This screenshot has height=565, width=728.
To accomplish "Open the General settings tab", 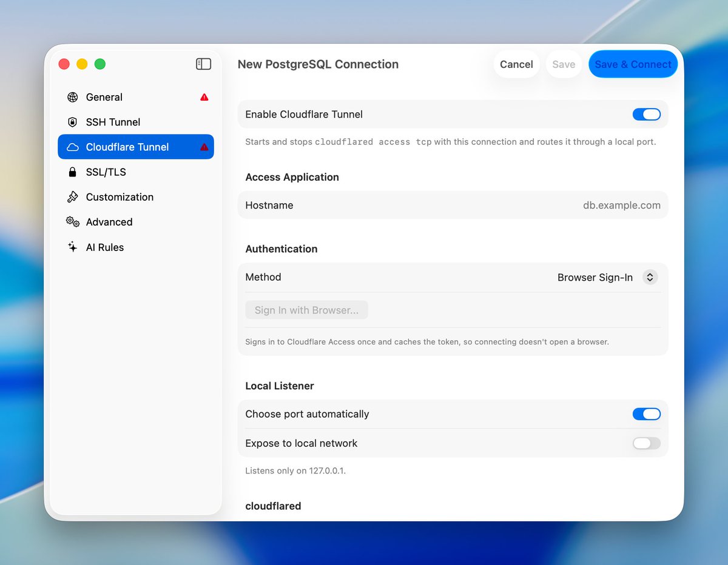I will point(136,97).
